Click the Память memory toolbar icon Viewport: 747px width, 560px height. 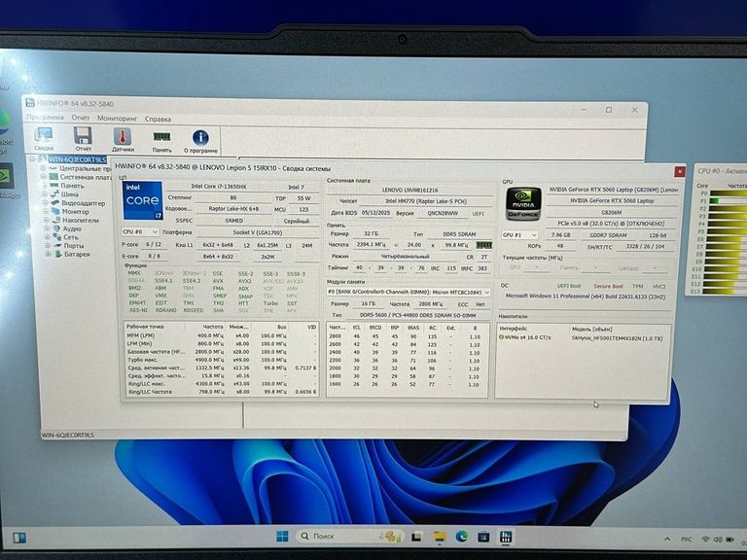point(162,140)
